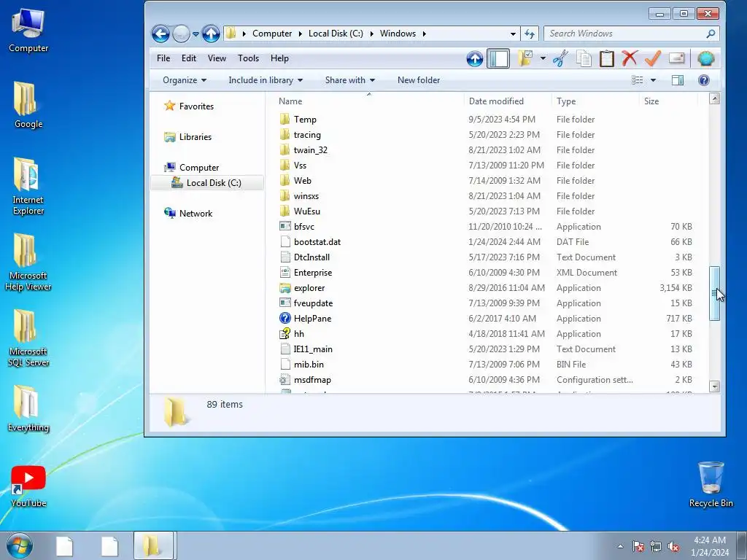Open the address bar history dropdown
The image size is (747, 560).
513,34
